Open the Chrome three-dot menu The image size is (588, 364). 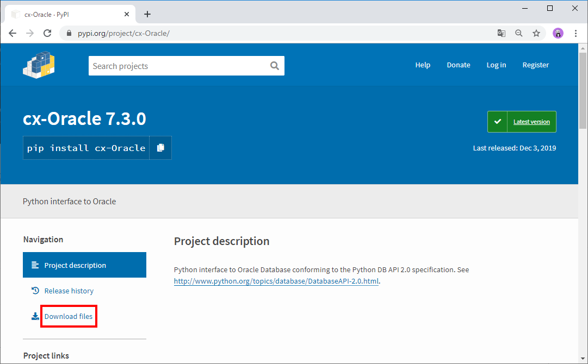(575, 33)
